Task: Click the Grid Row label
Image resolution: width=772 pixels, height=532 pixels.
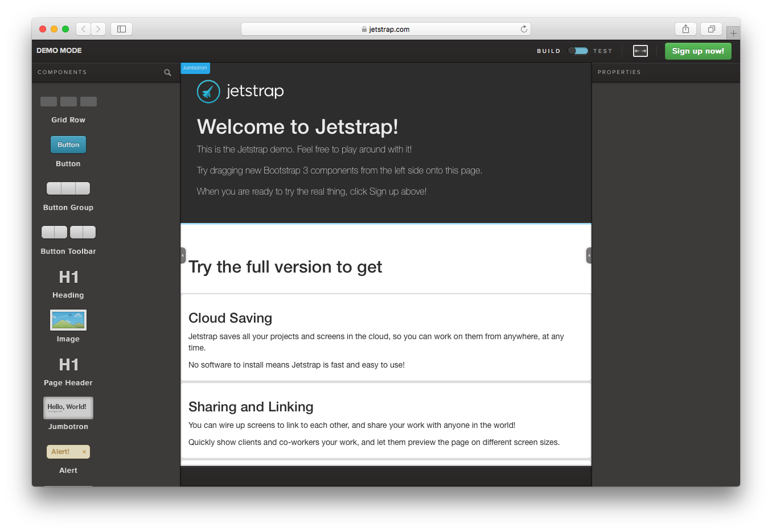Action: point(68,120)
